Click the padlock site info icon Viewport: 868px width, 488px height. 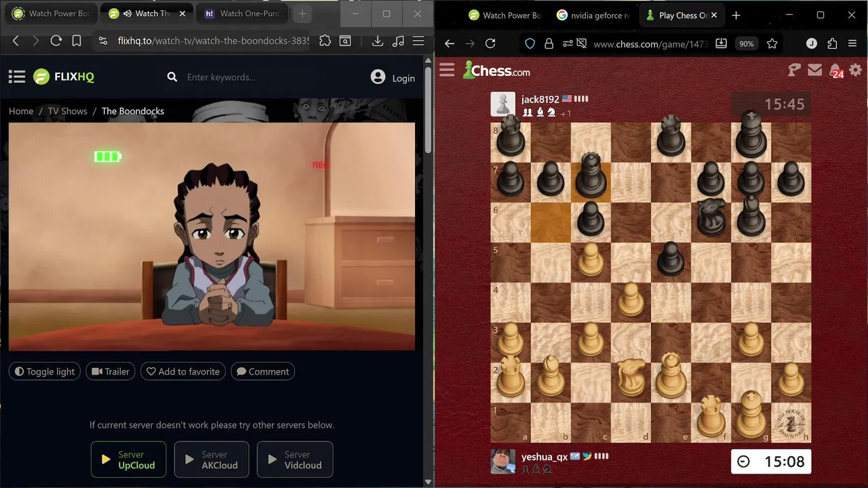tap(549, 43)
